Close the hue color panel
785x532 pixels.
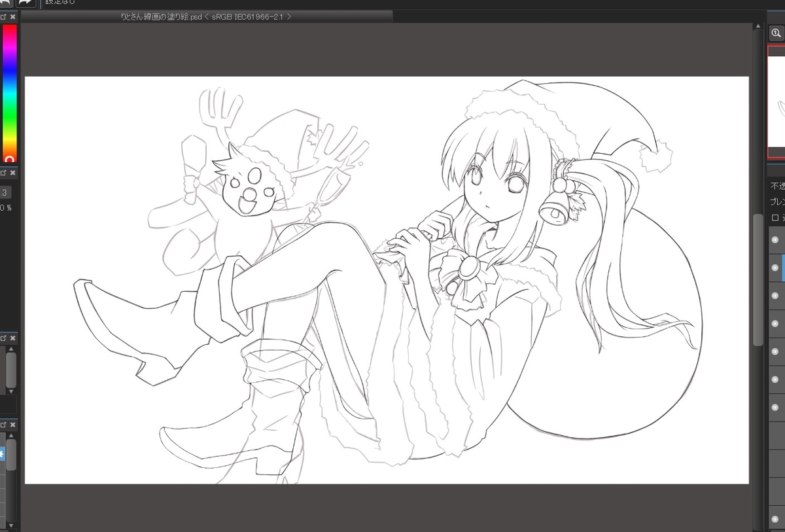[12, 16]
